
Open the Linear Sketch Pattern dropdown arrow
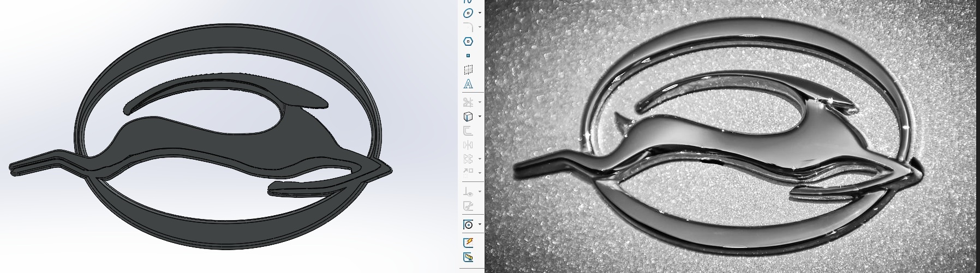click(480, 159)
